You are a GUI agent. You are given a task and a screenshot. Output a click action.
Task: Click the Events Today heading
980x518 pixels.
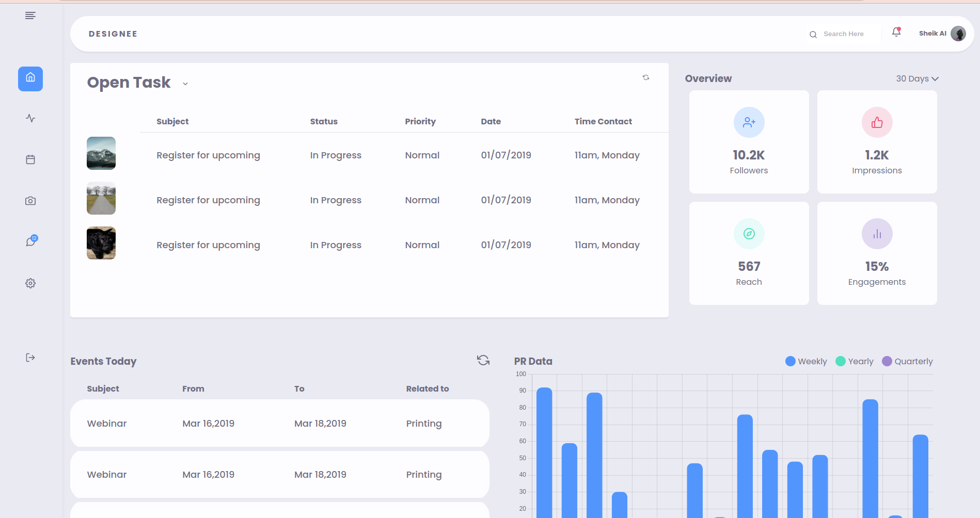coord(103,361)
